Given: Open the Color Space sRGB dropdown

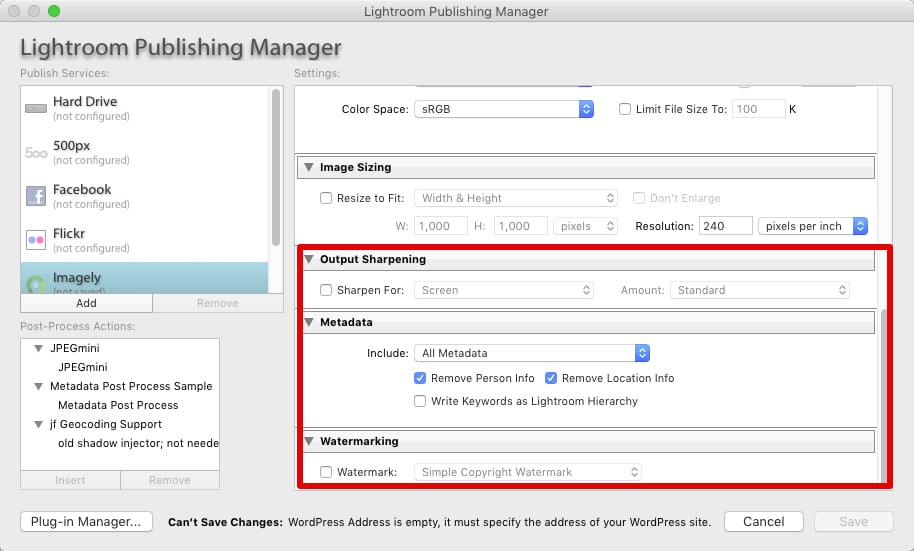Looking at the screenshot, I should pos(504,109).
